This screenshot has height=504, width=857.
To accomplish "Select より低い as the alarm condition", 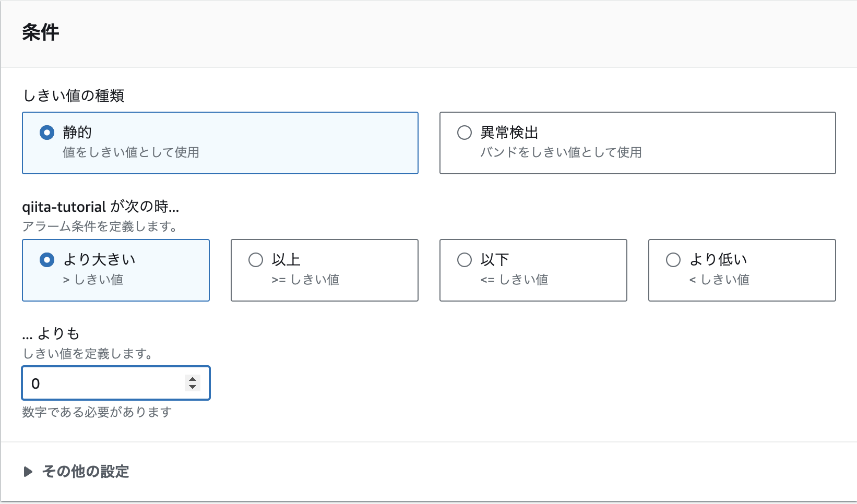I will tap(673, 259).
